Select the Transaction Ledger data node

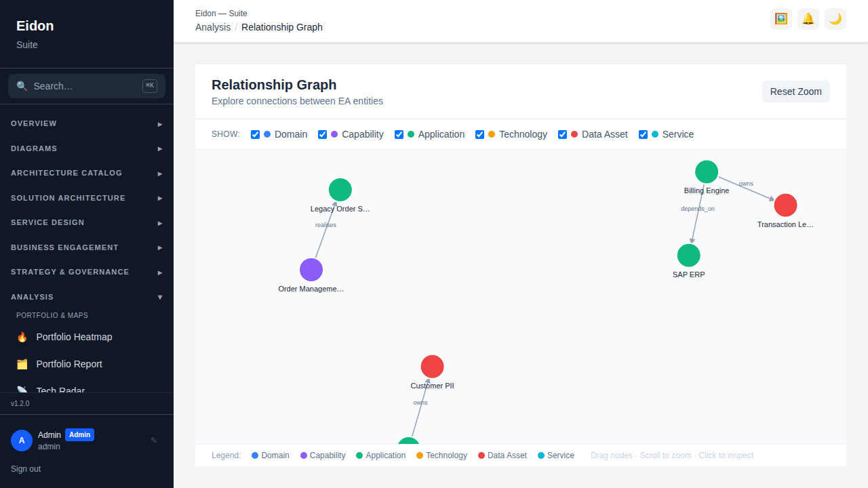tap(785, 205)
